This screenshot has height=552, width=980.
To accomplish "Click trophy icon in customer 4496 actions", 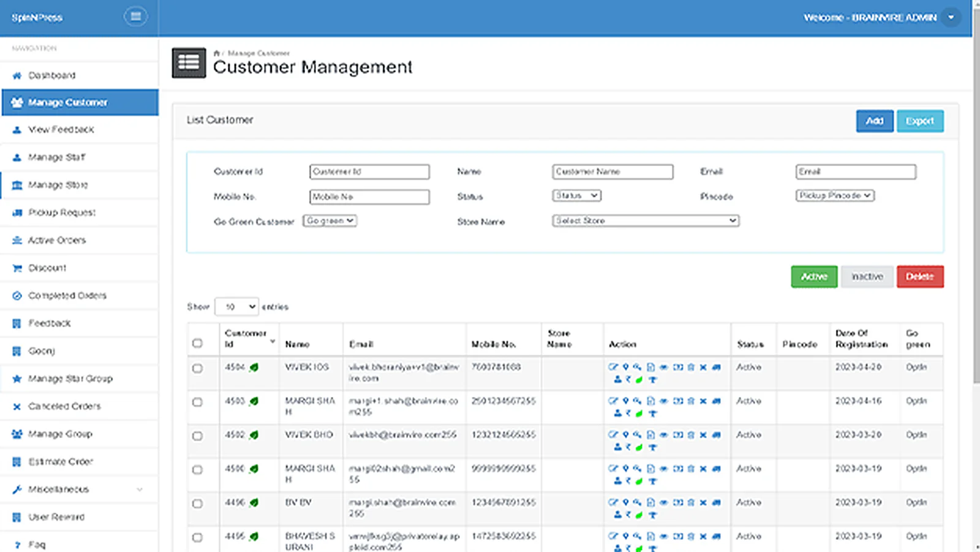I will 652,515.
